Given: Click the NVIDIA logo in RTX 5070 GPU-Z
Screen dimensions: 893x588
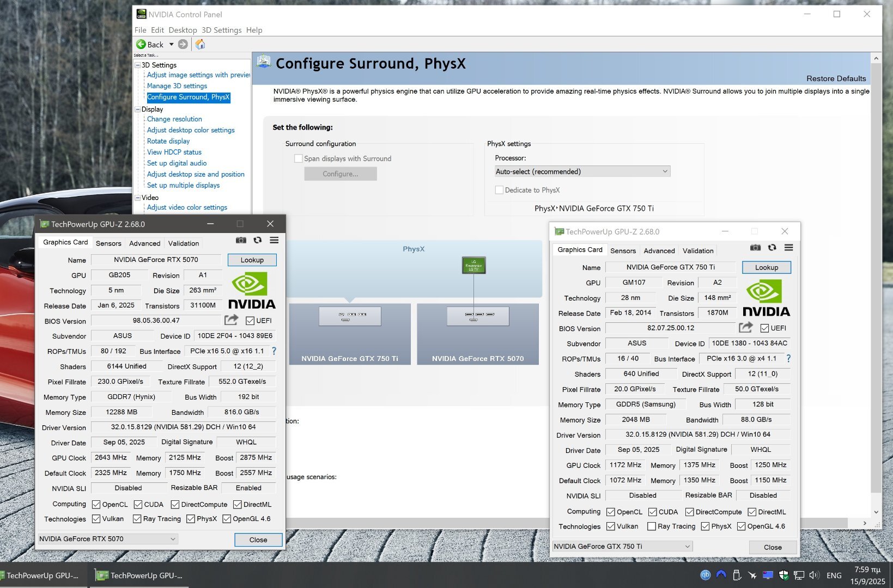Looking at the screenshot, I should 252,290.
